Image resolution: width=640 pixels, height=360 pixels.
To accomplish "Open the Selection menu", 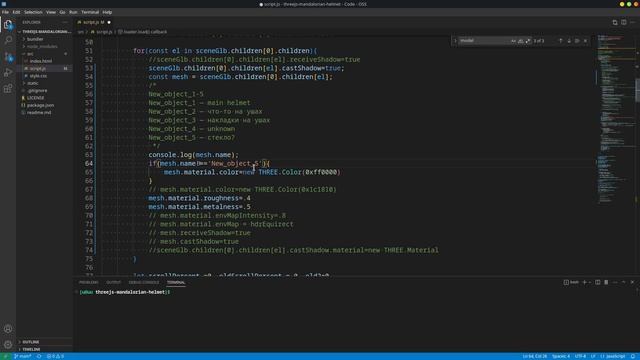I will pos(33,12).
